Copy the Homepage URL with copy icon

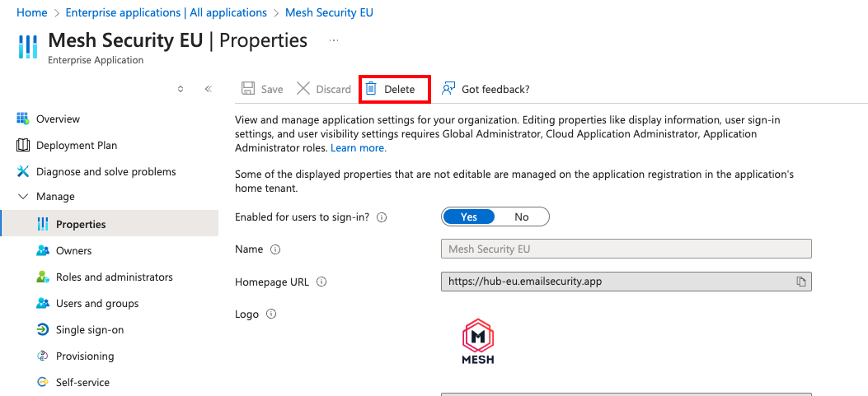tap(800, 282)
